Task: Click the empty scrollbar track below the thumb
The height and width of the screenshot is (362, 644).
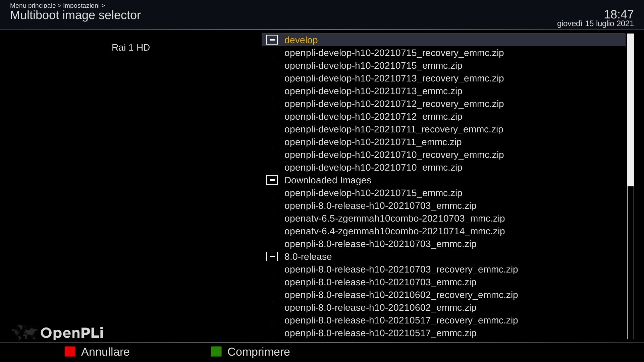Action: click(x=630, y=262)
